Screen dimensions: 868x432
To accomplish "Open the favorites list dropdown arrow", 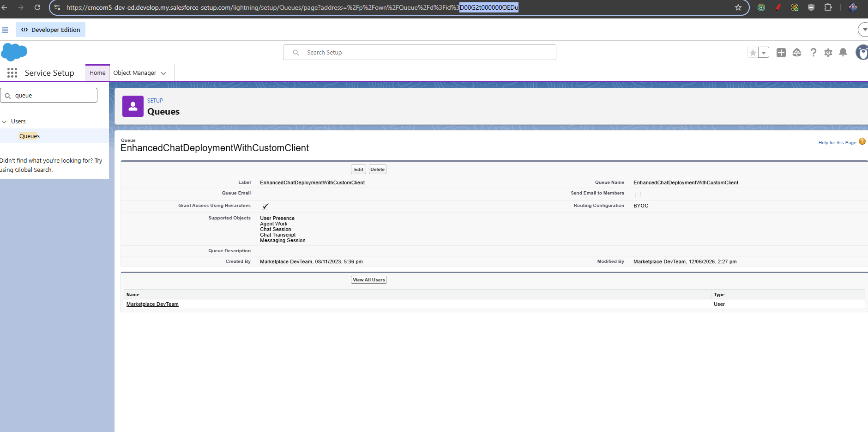I will click(x=764, y=53).
